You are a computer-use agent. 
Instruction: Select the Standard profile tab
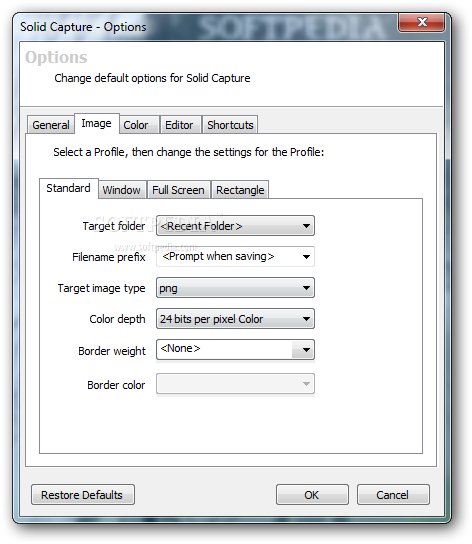tap(68, 188)
